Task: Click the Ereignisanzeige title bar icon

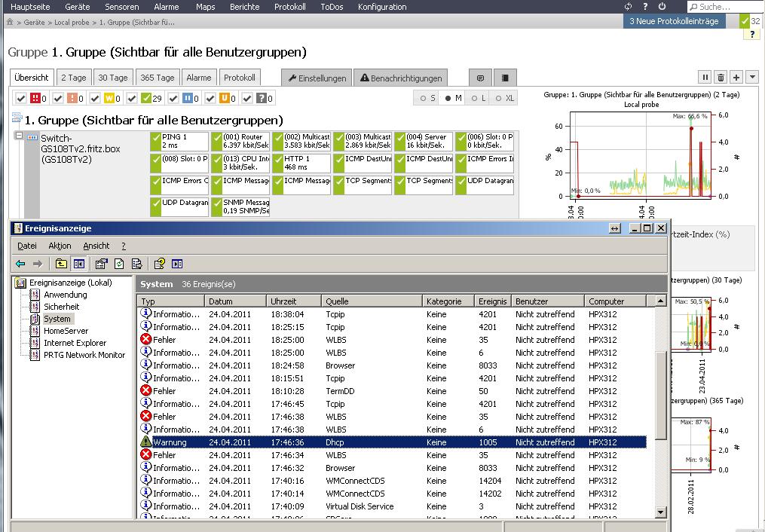Action: pos(19,228)
